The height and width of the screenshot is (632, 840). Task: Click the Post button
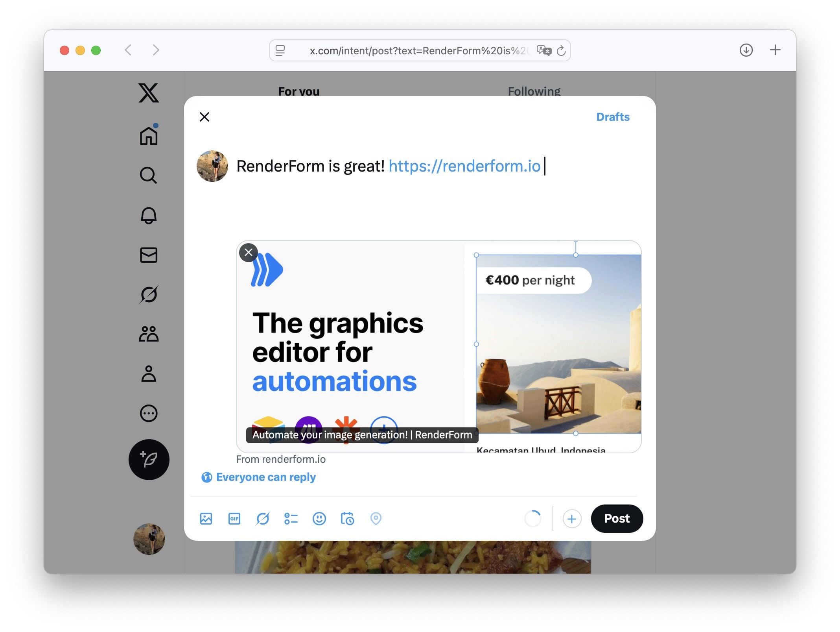tap(617, 519)
